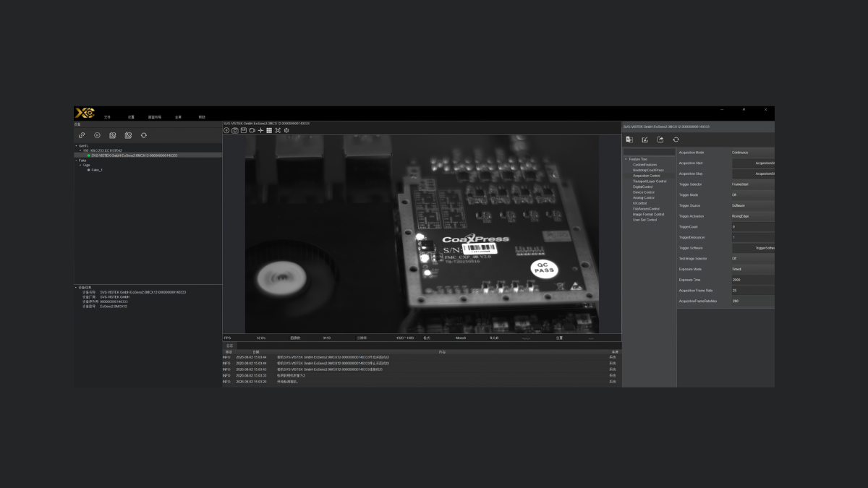Image resolution: width=868 pixels, height=488 pixels.
Task: Open the 设置 menu
Action: click(x=131, y=117)
